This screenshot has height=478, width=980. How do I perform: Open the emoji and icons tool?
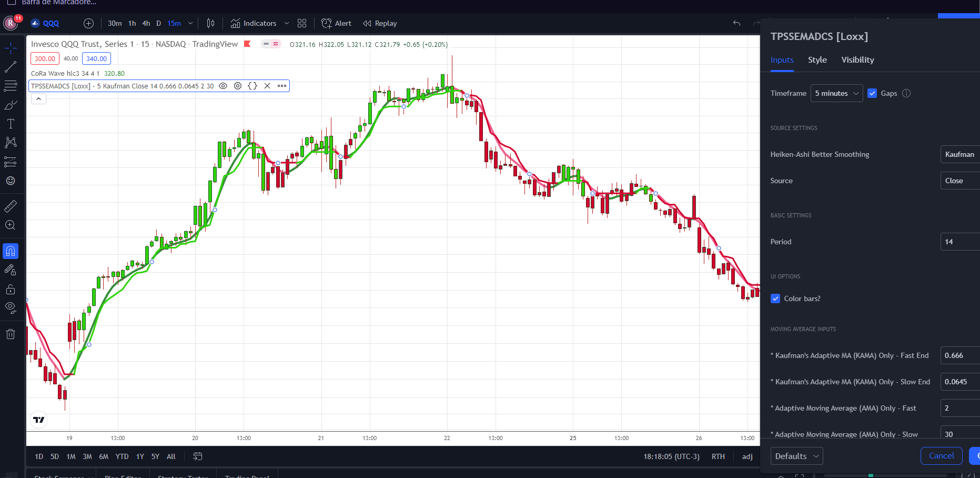point(11,181)
